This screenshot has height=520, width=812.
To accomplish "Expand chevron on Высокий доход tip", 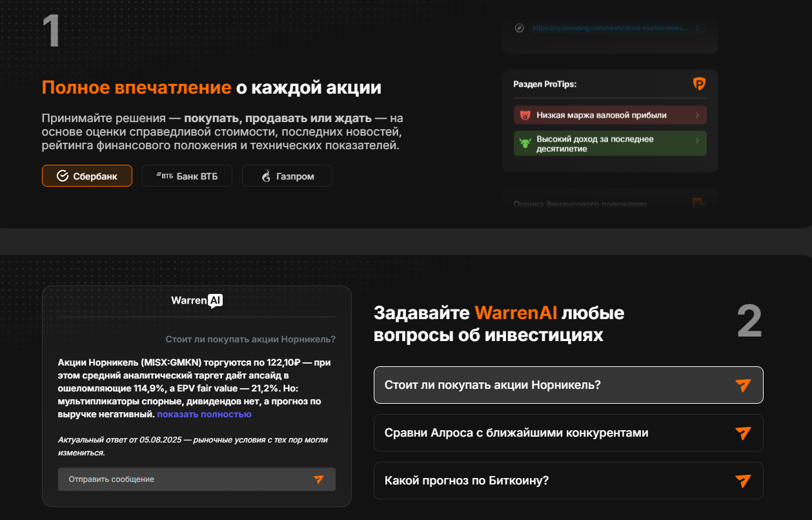I will coord(697,140).
